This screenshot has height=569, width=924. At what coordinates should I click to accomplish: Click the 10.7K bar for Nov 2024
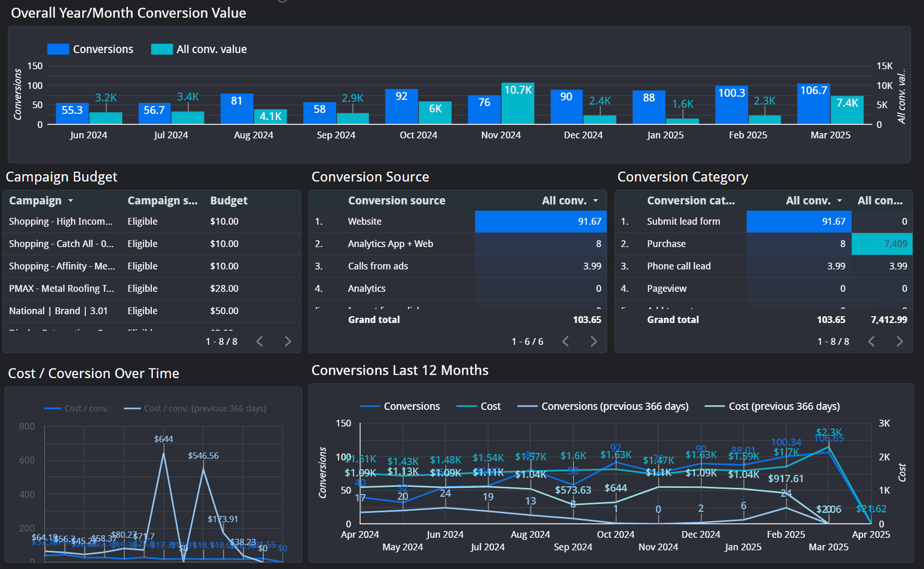click(518, 104)
